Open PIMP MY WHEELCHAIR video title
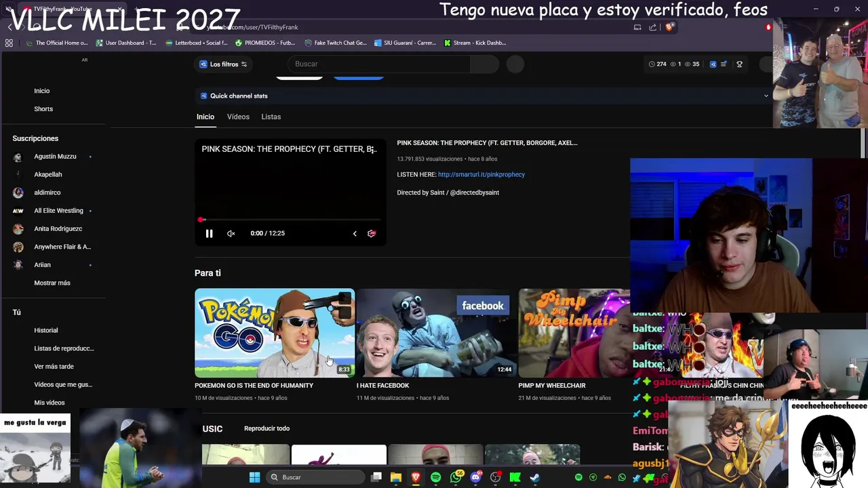The height and width of the screenshot is (488, 868). [x=552, y=386]
